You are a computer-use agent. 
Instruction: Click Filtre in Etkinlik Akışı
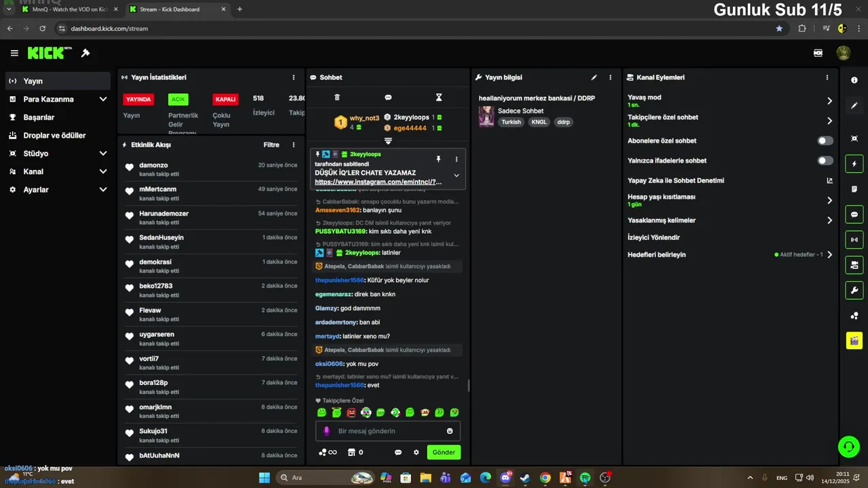pyautogui.click(x=271, y=145)
